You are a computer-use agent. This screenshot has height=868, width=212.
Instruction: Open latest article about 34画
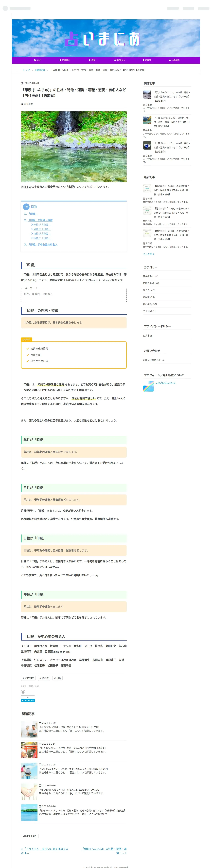click(x=172, y=235)
